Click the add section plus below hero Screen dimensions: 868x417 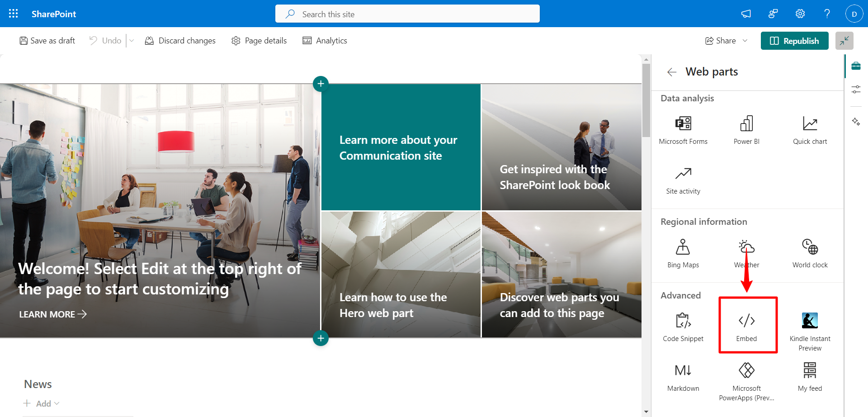click(321, 338)
